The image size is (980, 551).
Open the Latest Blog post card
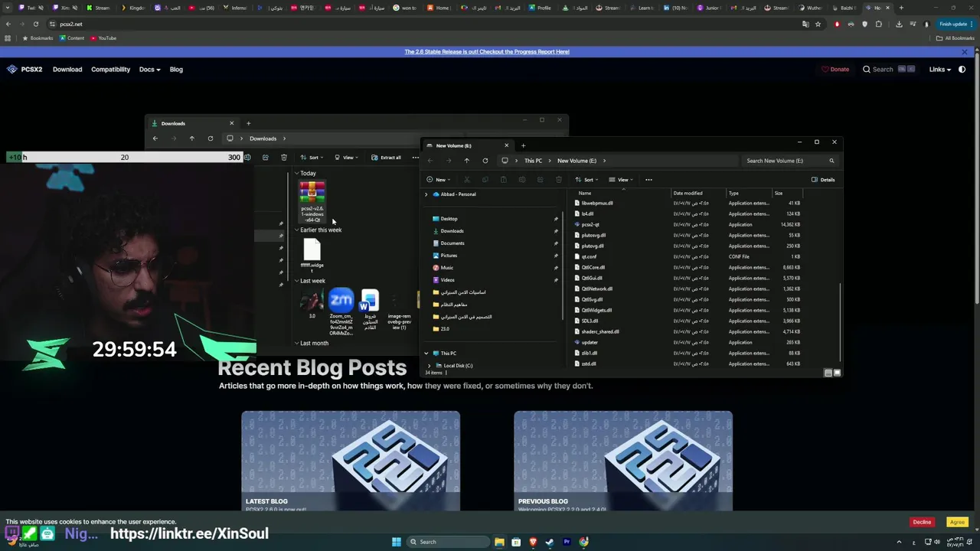pos(351,461)
